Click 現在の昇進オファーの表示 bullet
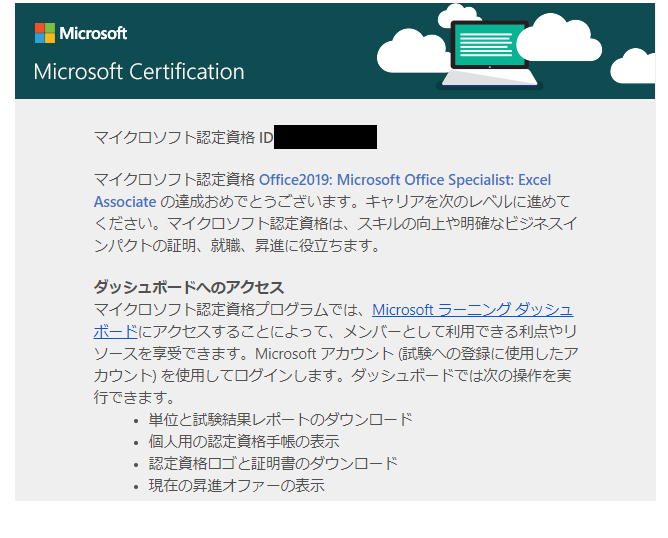 [x=236, y=486]
